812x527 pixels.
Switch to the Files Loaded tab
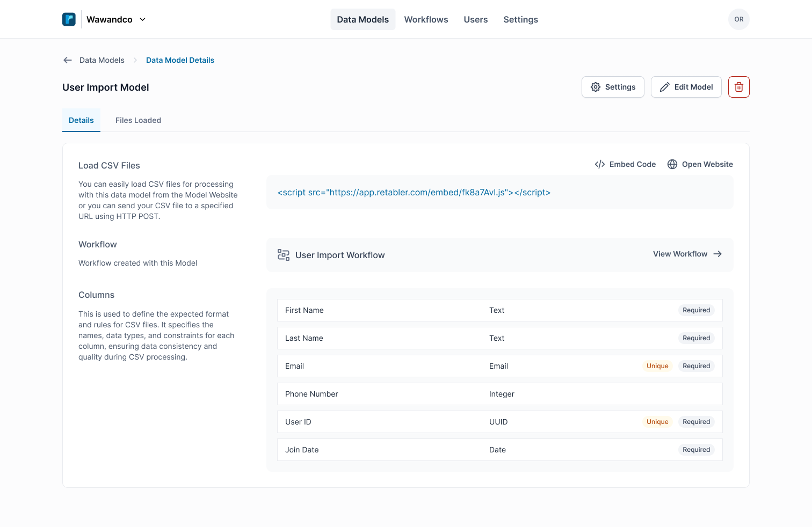pyautogui.click(x=138, y=120)
